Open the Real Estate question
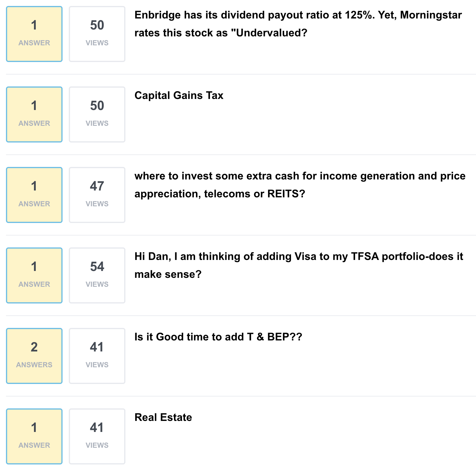 (x=163, y=417)
